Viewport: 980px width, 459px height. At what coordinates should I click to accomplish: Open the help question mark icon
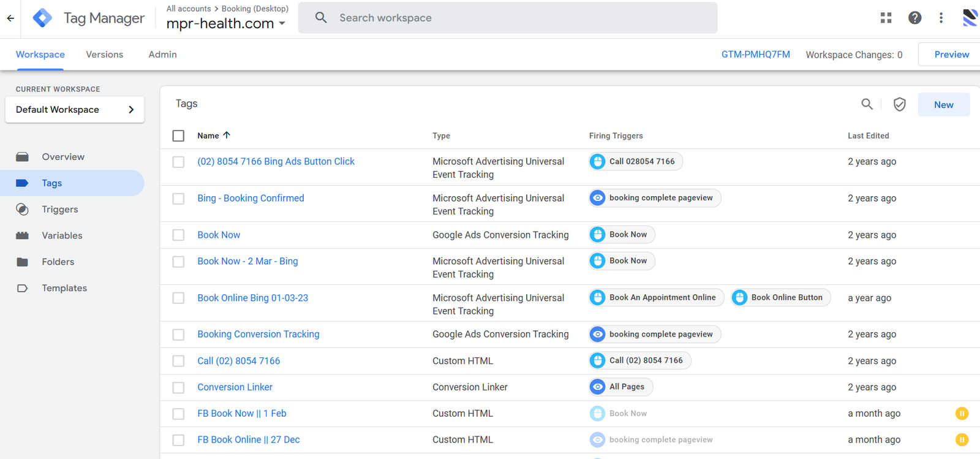click(x=914, y=18)
